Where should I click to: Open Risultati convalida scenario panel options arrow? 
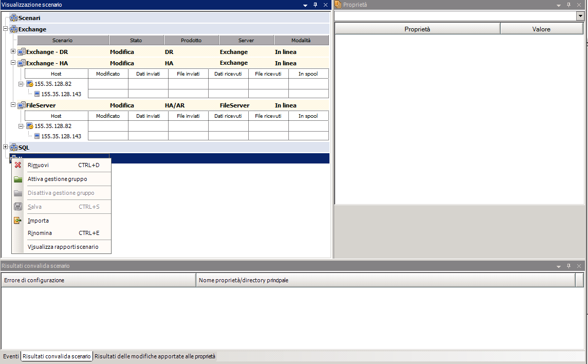point(559,266)
